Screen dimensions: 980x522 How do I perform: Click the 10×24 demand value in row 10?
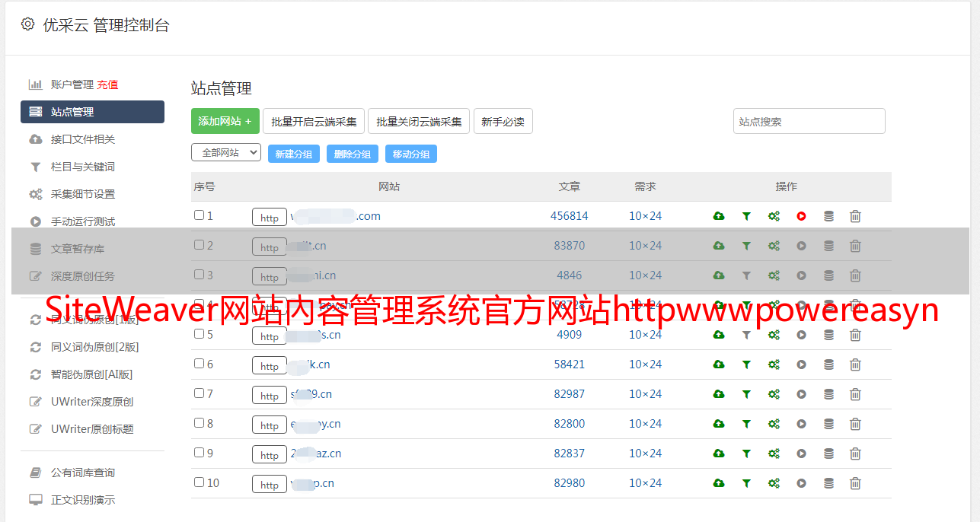(x=646, y=483)
